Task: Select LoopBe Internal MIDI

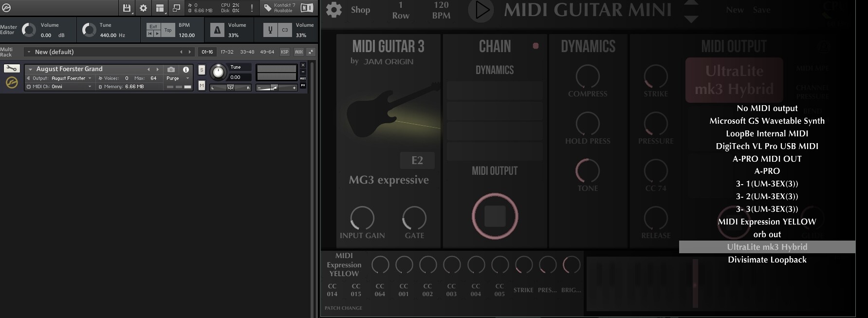Action: [x=767, y=133]
